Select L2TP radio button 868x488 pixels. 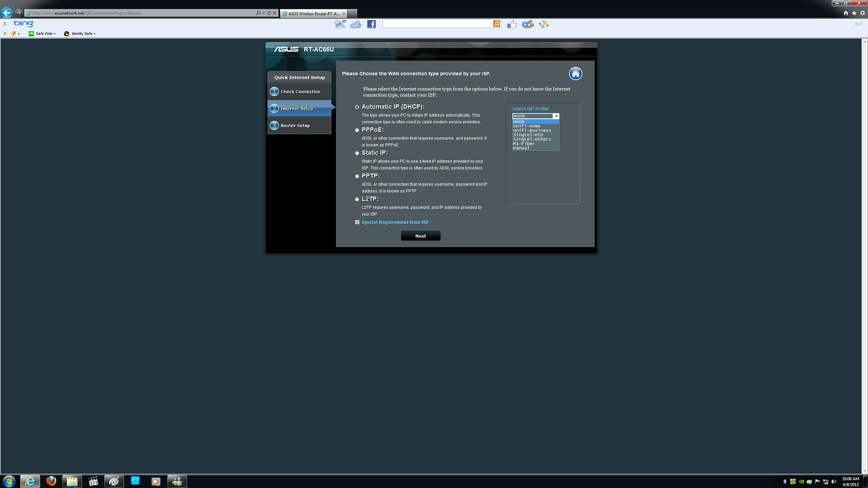pyautogui.click(x=357, y=199)
